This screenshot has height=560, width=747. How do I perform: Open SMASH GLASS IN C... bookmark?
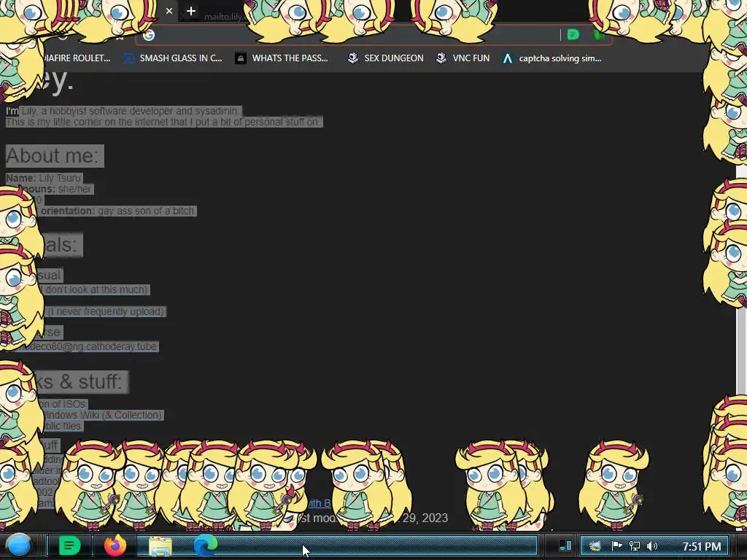click(x=172, y=58)
